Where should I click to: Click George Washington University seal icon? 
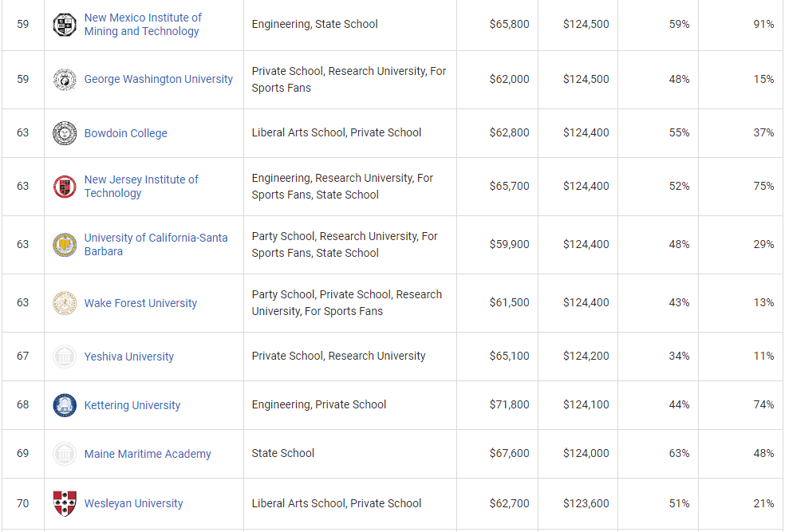coord(65,80)
